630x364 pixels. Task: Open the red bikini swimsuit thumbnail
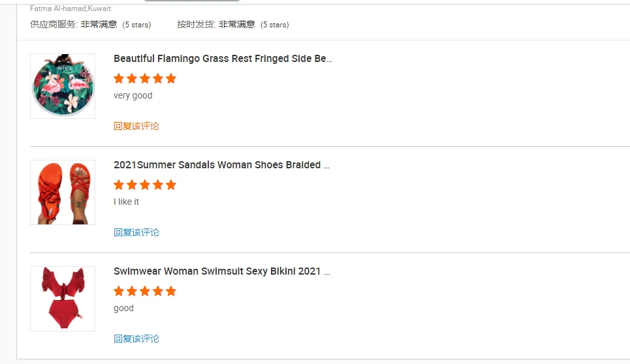coord(63,299)
